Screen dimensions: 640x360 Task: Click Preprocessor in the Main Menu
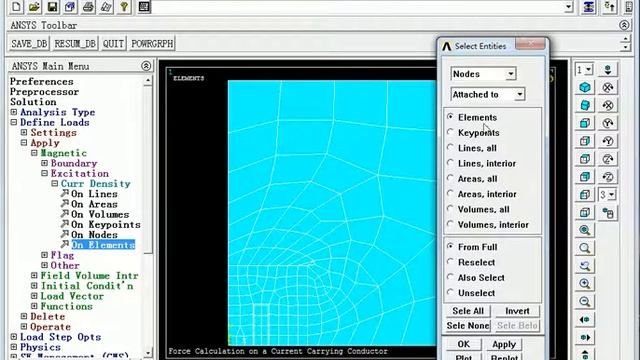44,91
